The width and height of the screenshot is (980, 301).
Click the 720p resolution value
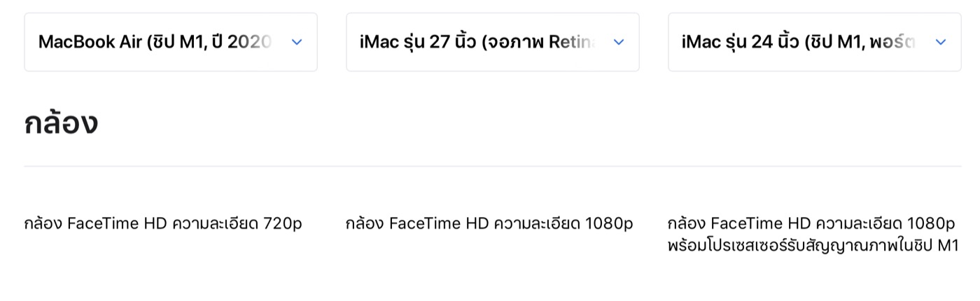coord(283,224)
